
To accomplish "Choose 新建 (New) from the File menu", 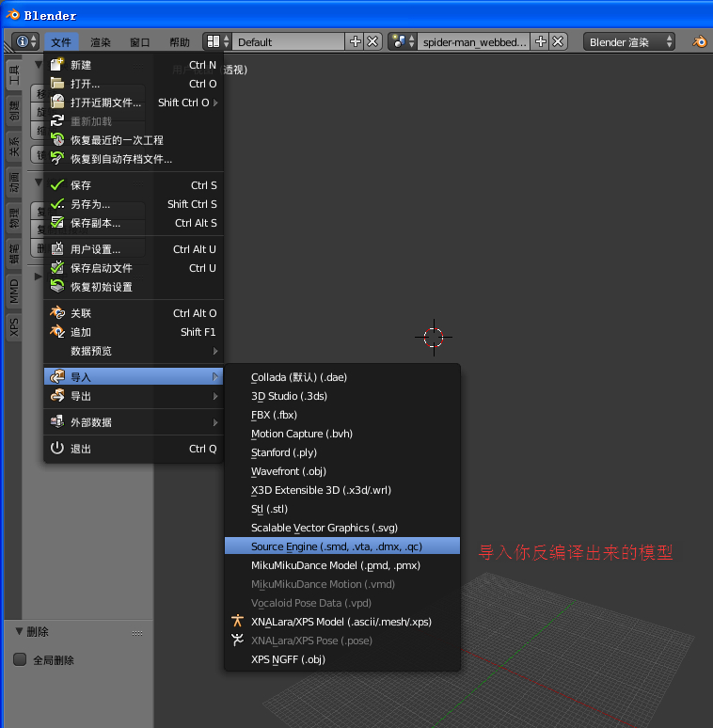I will 134,65.
